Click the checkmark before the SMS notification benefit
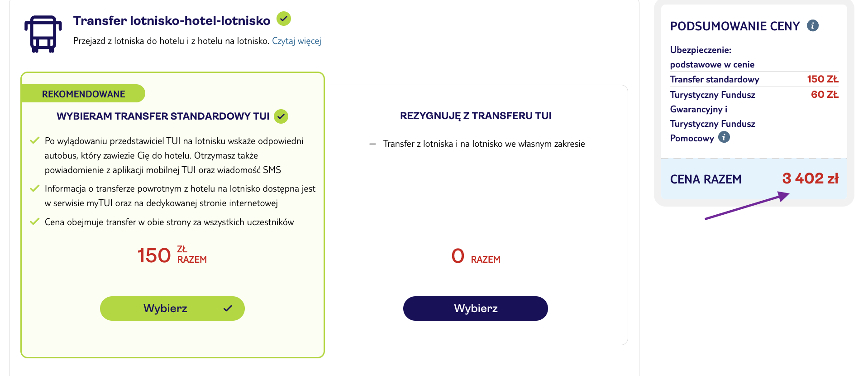 (x=35, y=140)
